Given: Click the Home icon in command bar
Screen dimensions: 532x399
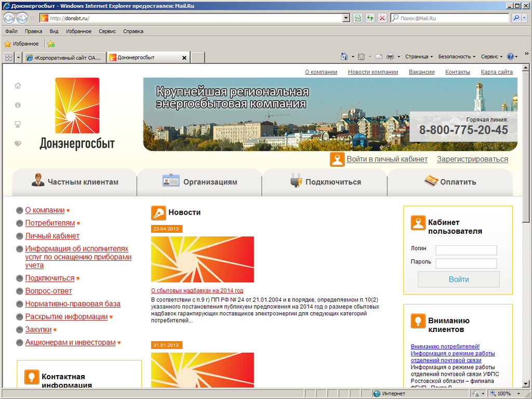Looking at the screenshot, I should (344, 57).
